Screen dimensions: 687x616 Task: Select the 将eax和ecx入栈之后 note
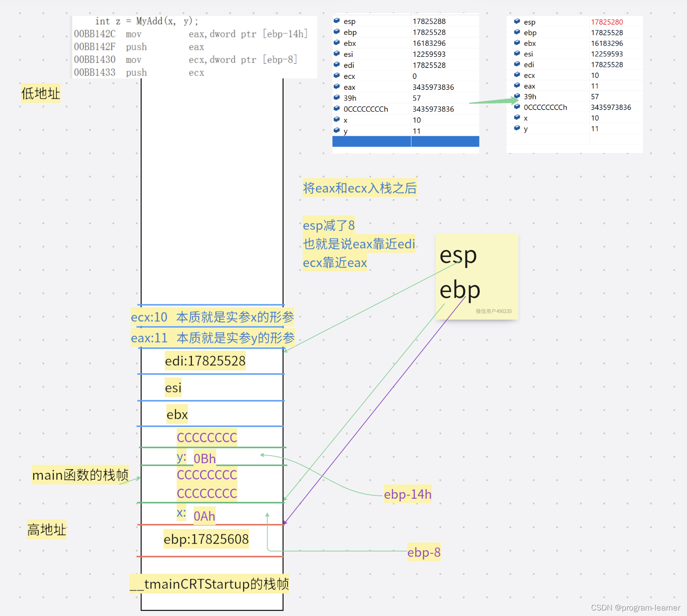click(360, 188)
